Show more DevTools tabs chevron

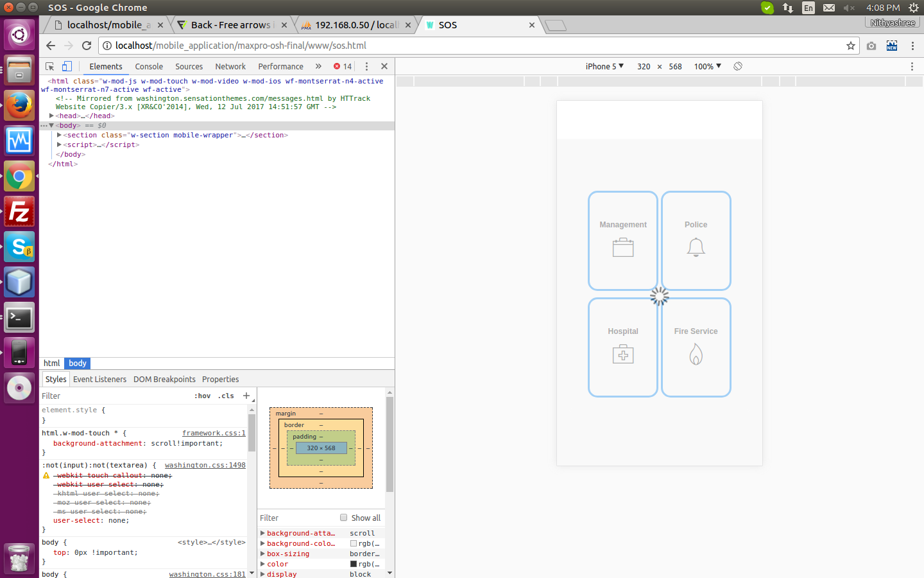[318, 66]
